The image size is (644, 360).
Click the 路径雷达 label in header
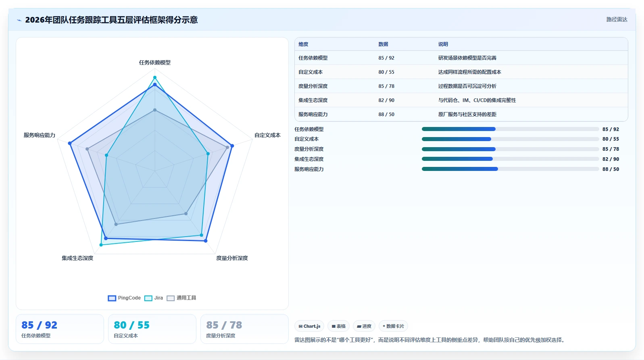[617, 19]
